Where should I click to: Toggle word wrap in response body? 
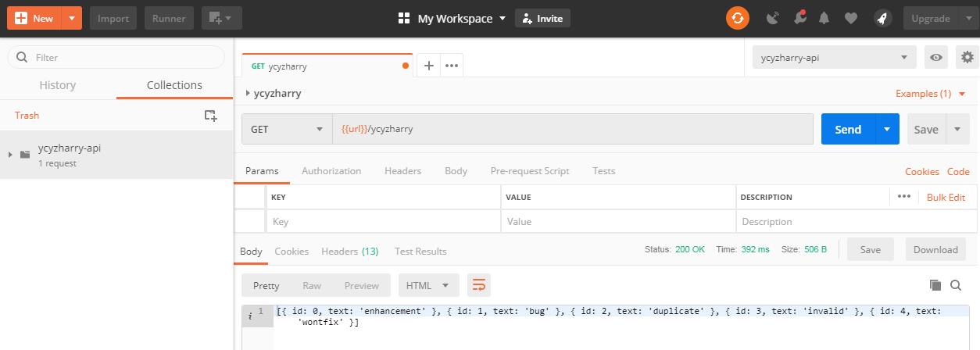(x=478, y=285)
